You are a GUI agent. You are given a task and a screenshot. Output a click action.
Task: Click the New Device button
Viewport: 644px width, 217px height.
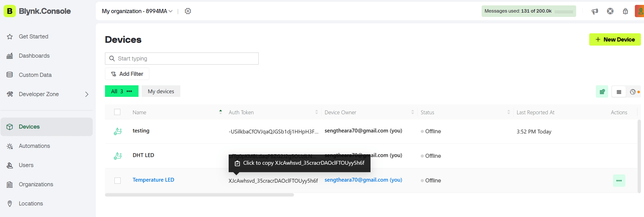pyautogui.click(x=615, y=39)
